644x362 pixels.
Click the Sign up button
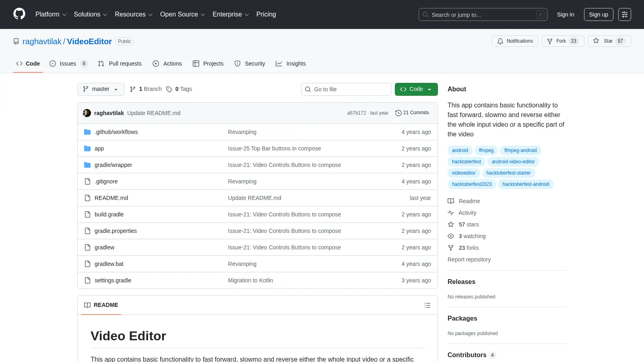[599, 14]
